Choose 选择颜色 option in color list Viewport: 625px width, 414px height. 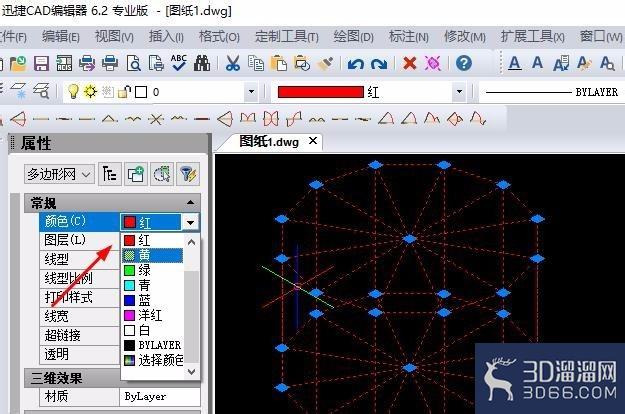pos(152,361)
